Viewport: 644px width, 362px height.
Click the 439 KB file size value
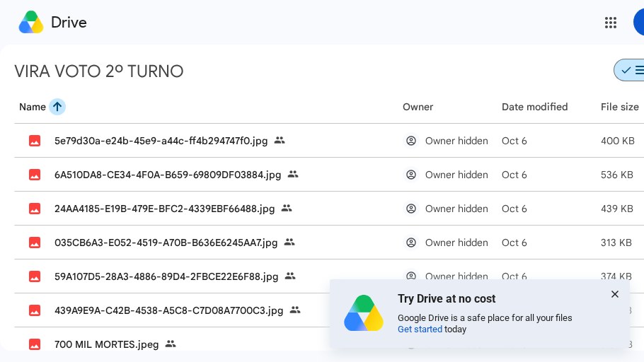[617, 209]
